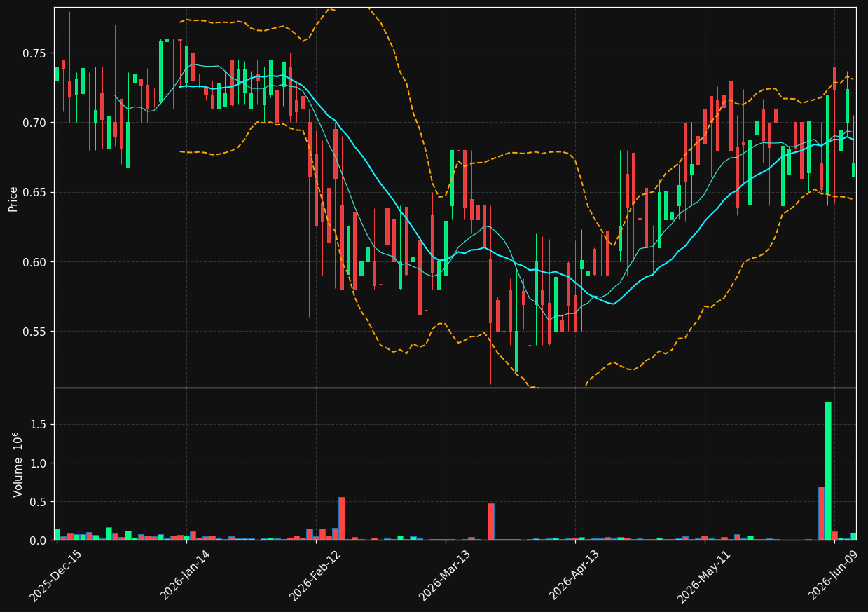Click the 2026-Feb-12 date label

pos(315,576)
